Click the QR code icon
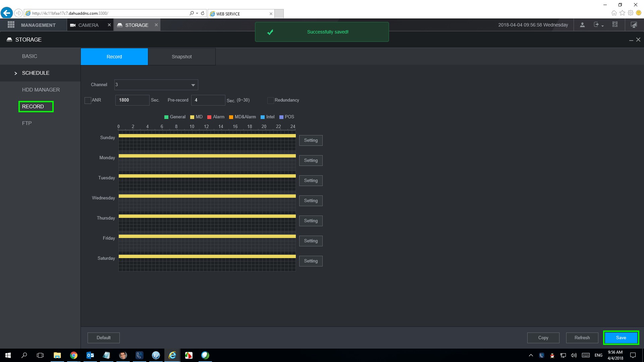The height and width of the screenshot is (362, 644). pos(615,24)
